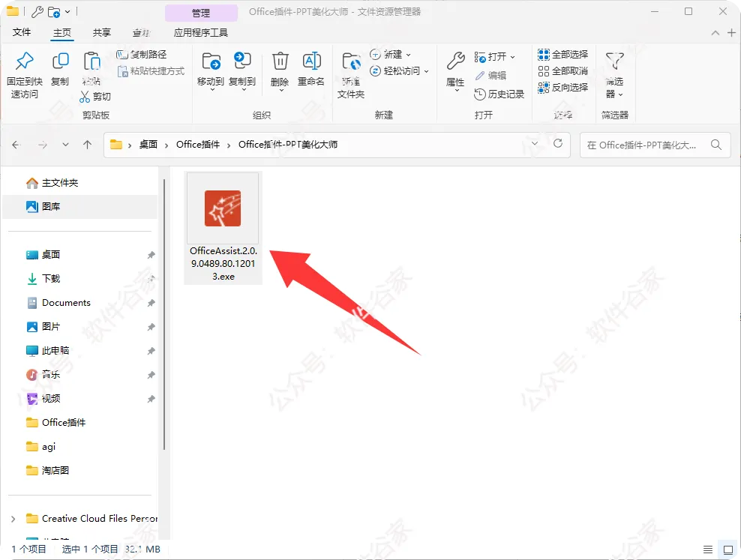Open the 新建 new-item dropdown
This screenshot has height=560, width=741.
click(x=390, y=54)
